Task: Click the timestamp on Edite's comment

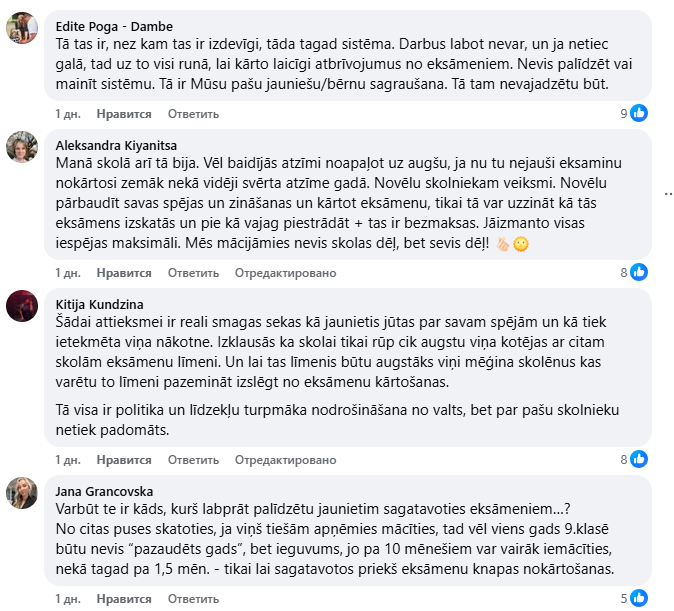Action: [68, 114]
